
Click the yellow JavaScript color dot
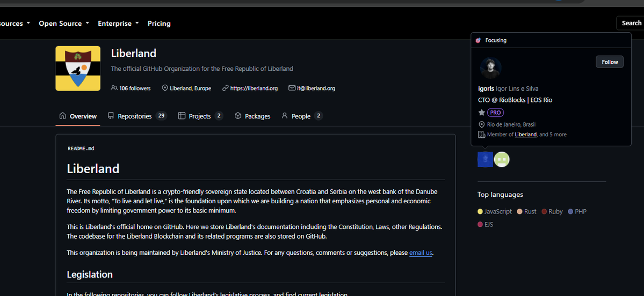[x=480, y=212]
